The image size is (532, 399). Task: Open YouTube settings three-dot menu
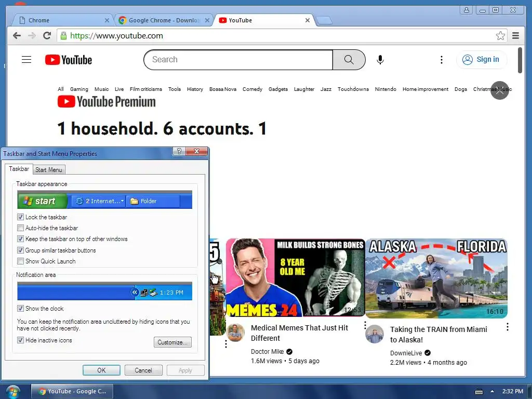tap(442, 60)
